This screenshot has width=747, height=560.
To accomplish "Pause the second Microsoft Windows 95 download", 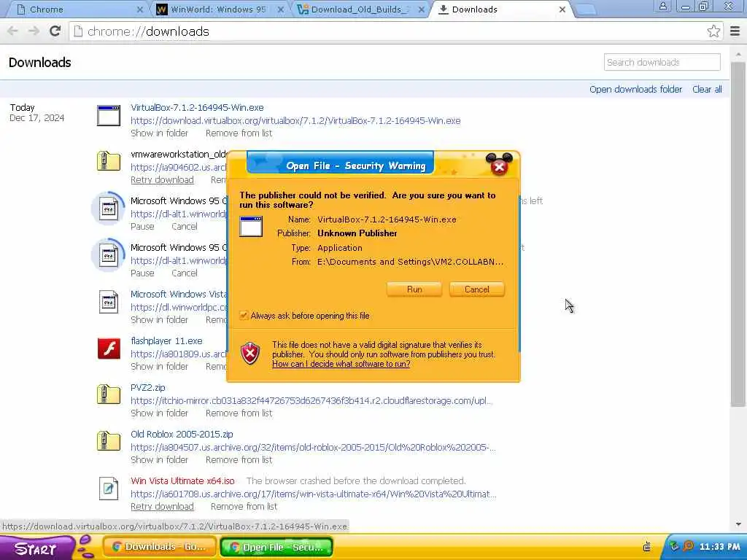I will coord(142,273).
